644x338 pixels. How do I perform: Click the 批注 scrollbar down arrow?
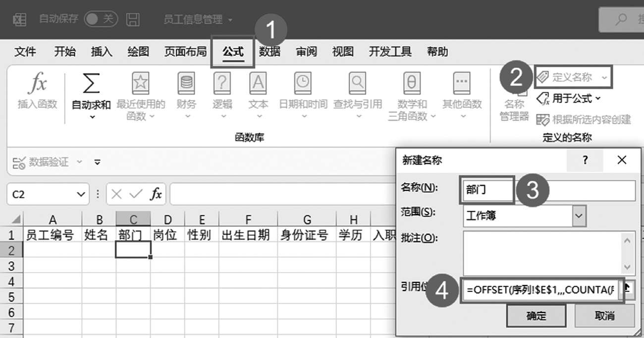[x=628, y=267]
